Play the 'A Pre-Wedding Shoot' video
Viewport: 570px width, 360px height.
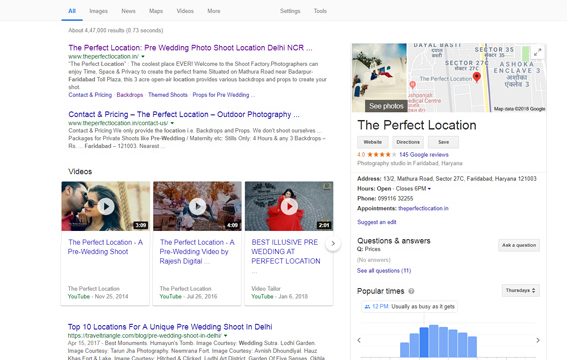click(106, 207)
